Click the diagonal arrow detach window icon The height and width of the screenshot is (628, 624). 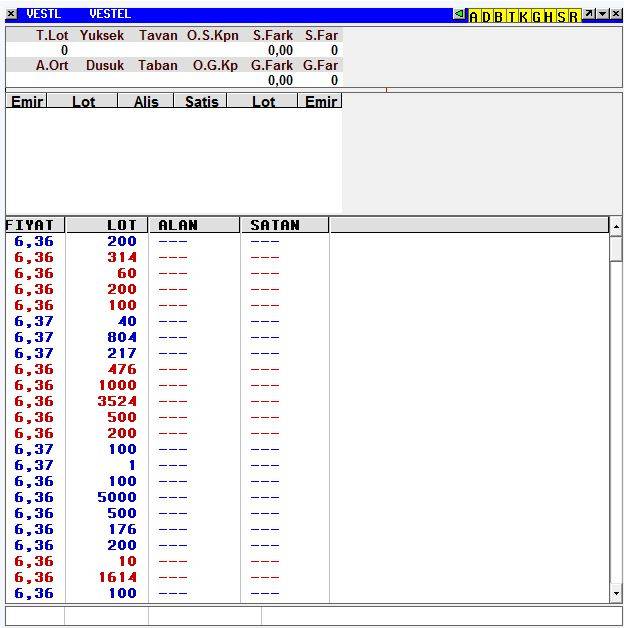click(589, 14)
